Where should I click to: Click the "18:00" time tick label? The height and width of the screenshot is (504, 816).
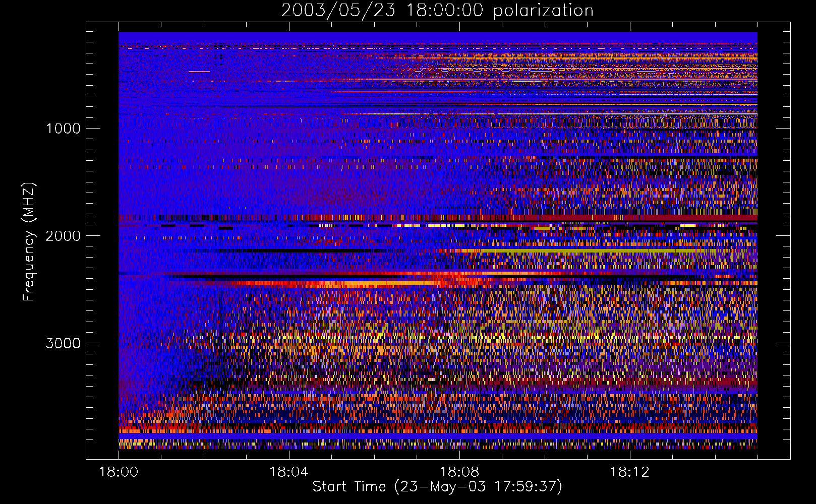click(119, 472)
